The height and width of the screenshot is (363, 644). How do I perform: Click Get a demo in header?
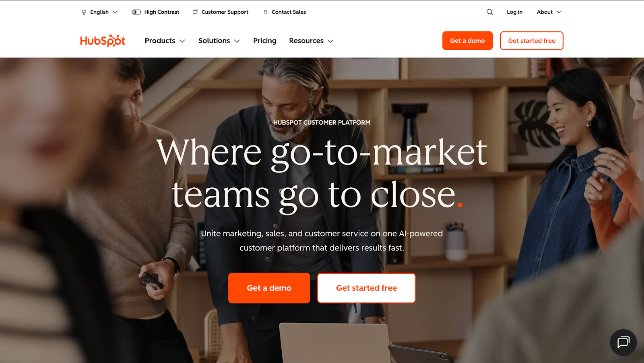[467, 41]
